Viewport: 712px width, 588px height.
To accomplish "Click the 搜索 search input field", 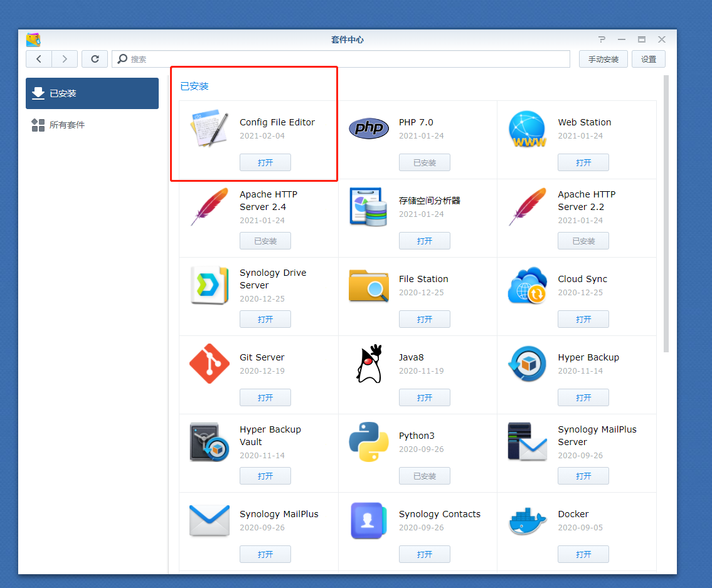I will [341, 59].
